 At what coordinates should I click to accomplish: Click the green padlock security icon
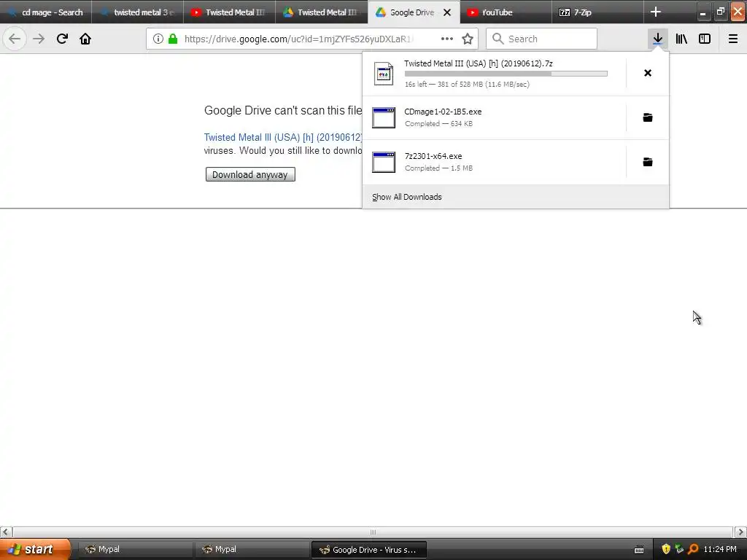(x=173, y=39)
